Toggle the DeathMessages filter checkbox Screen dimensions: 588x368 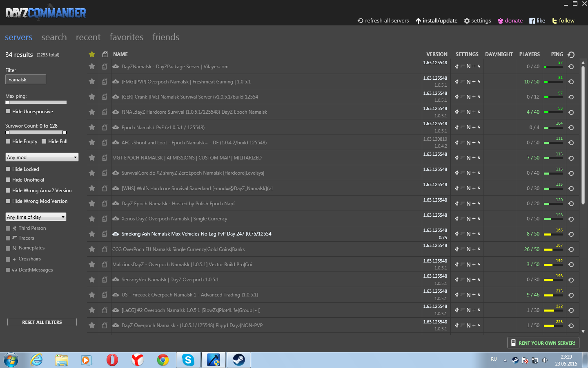[x=8, y=270]
